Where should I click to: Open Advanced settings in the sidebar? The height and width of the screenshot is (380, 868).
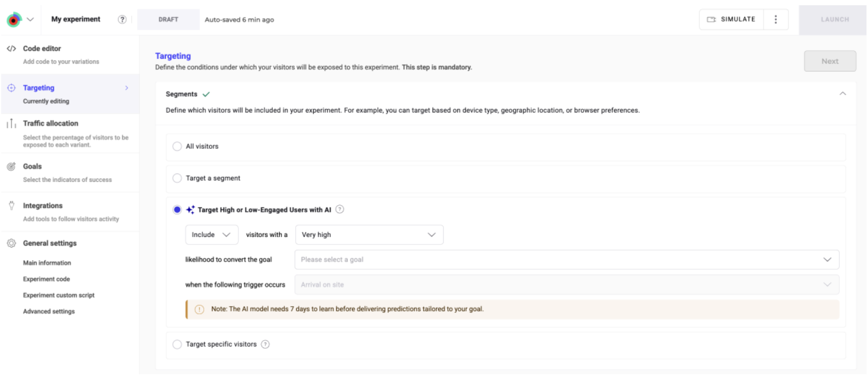point(49,311)
